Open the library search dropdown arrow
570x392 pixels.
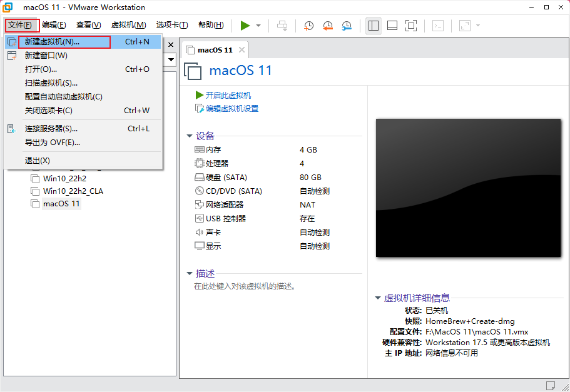(171, 59)
